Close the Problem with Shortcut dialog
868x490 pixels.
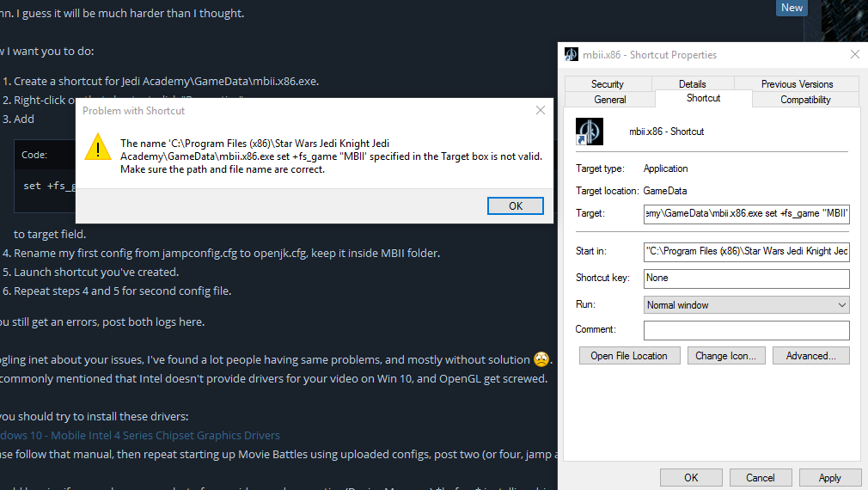coord(541,110)
